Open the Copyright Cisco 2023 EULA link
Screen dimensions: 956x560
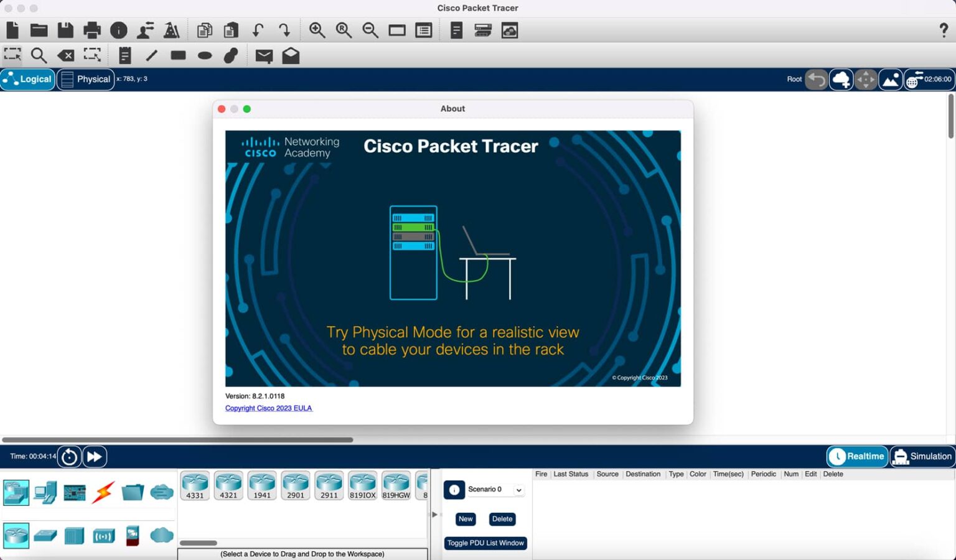point(269,408)
